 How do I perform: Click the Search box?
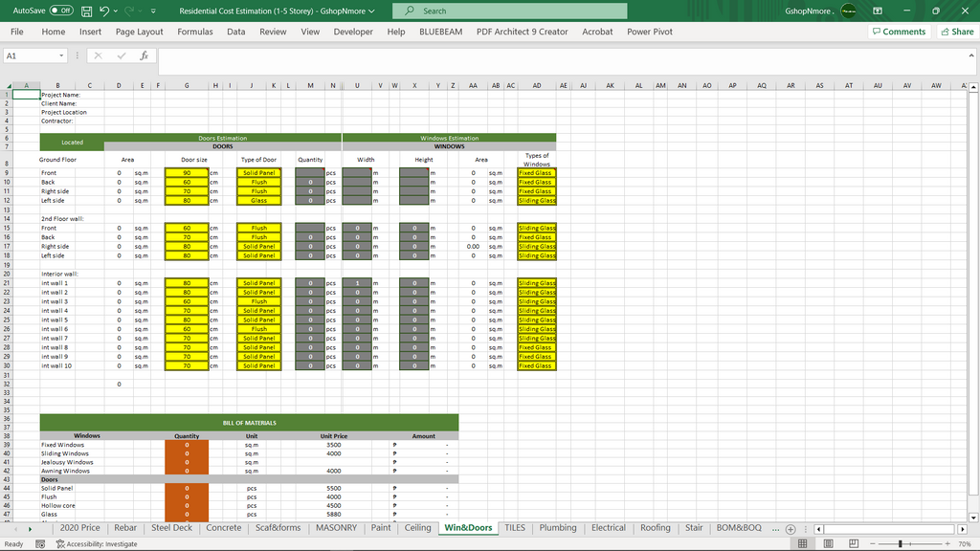point(509,11)
